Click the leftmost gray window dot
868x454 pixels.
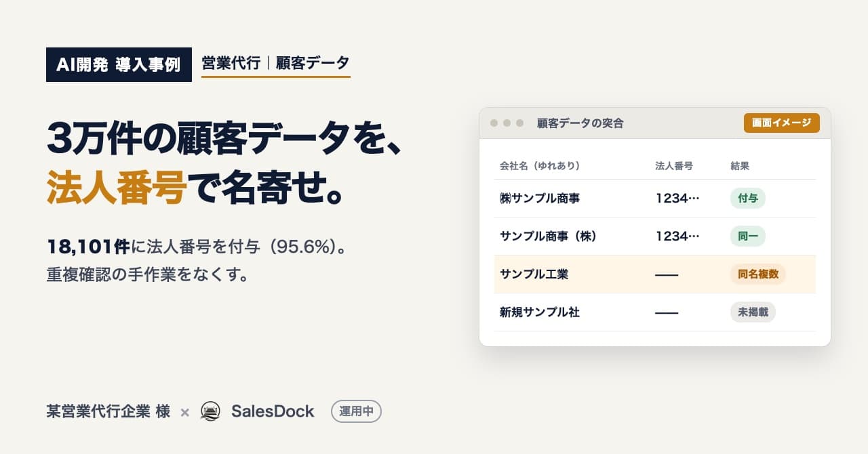494,123
